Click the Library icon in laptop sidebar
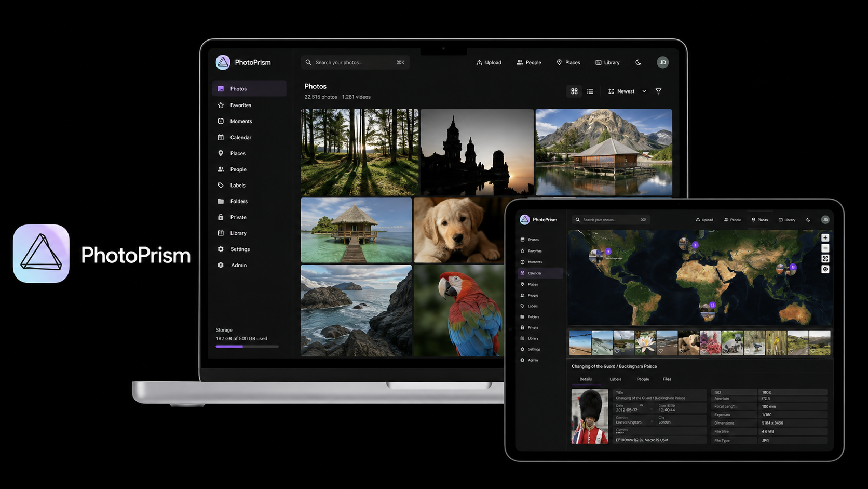 221,233
